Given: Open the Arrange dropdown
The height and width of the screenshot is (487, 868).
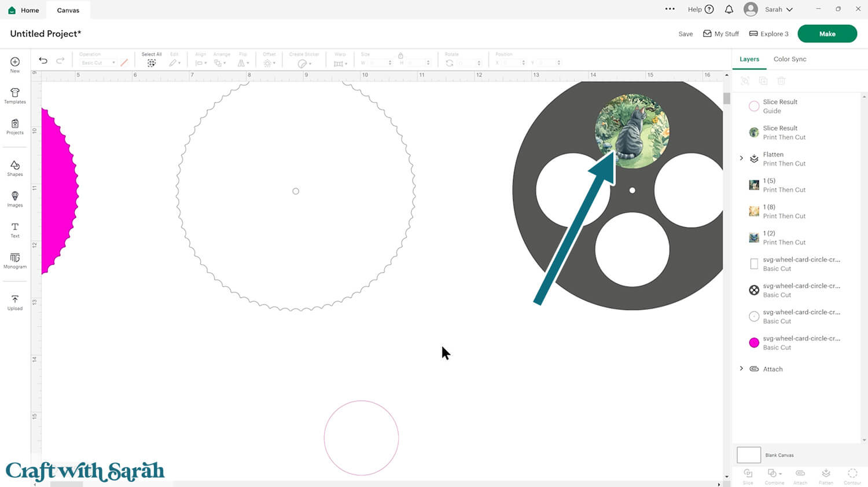Looking at the screenshot, I should coord(220,63).
